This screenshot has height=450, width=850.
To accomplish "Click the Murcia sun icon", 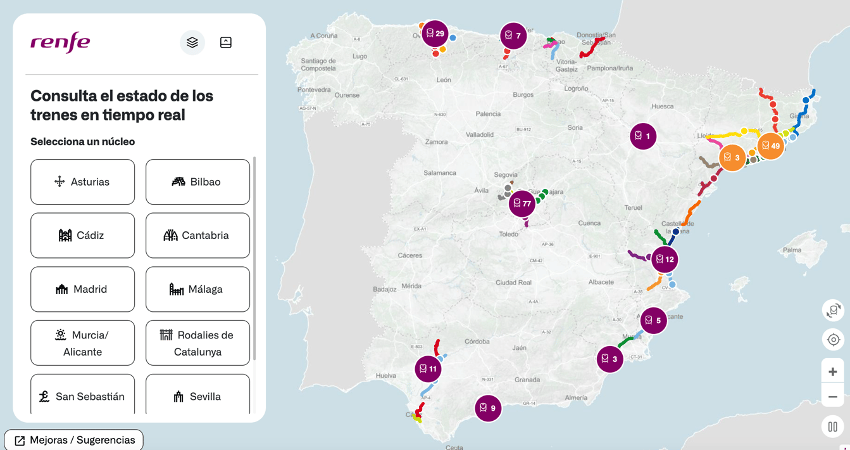I will (x=61, y=335).
